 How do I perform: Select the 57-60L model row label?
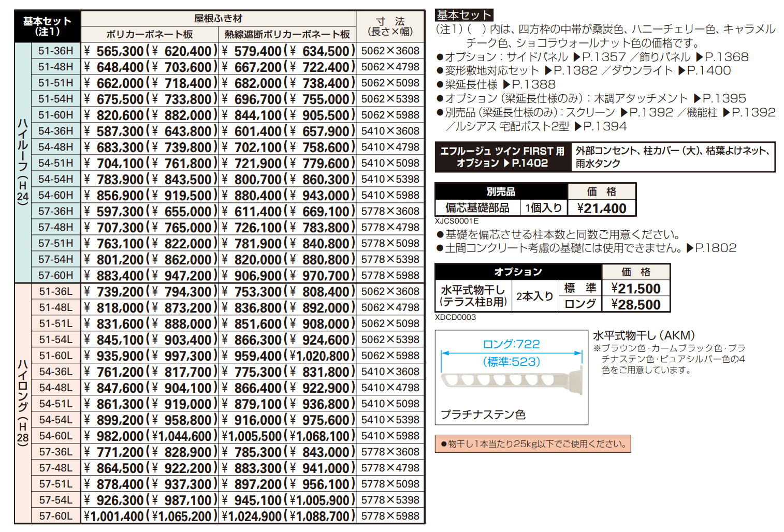(x=56, y=516)
